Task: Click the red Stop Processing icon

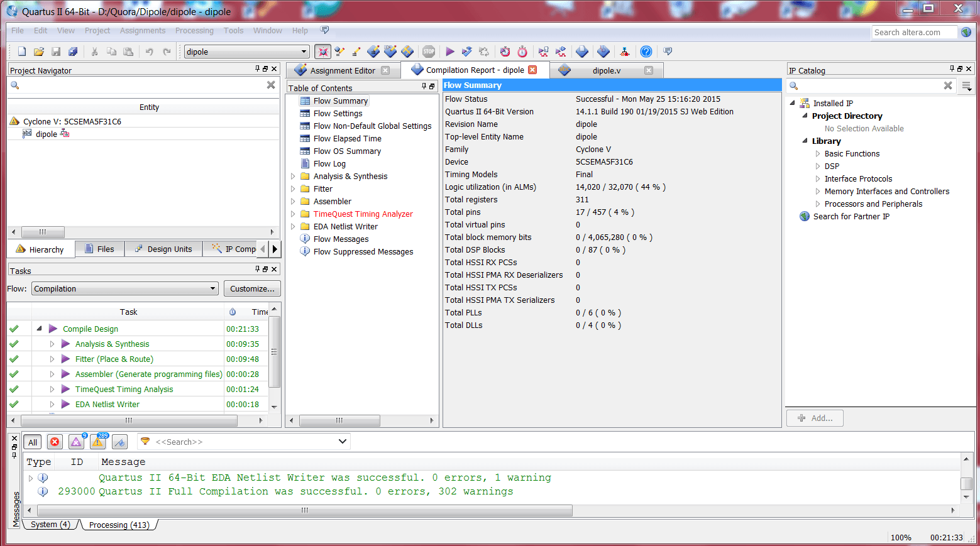Action: 429,52
